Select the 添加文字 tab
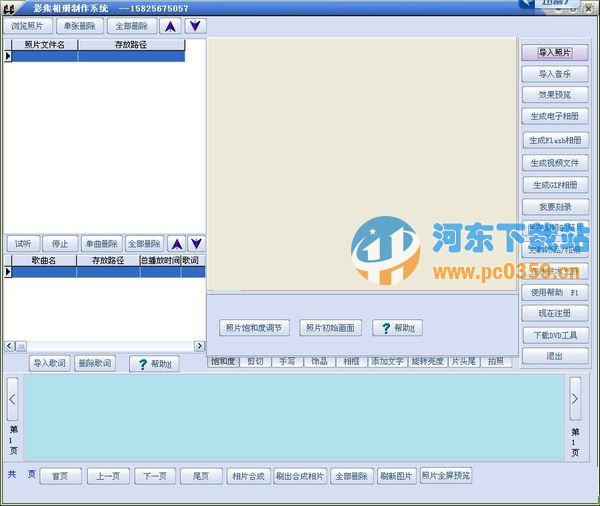The width and height of the screenshot is (600, 506). click(x=388, y=361)
